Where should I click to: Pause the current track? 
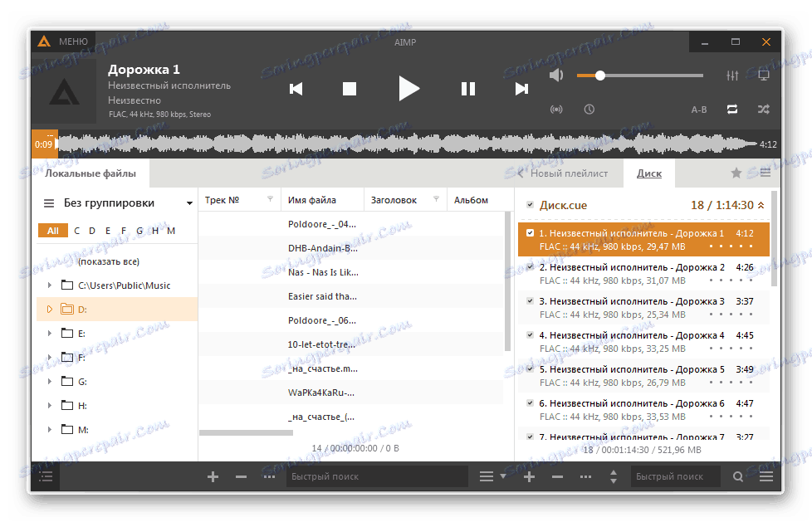[x=468, y=89]
